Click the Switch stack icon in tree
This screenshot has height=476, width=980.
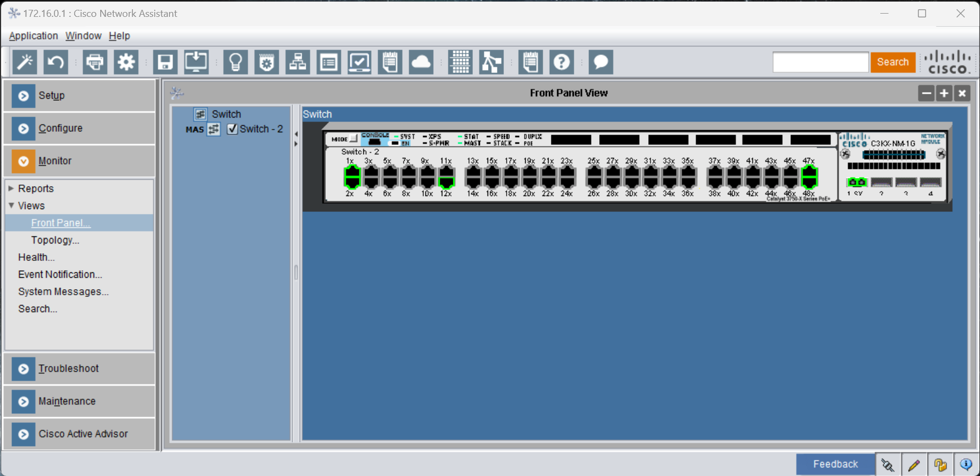[200, 114]
